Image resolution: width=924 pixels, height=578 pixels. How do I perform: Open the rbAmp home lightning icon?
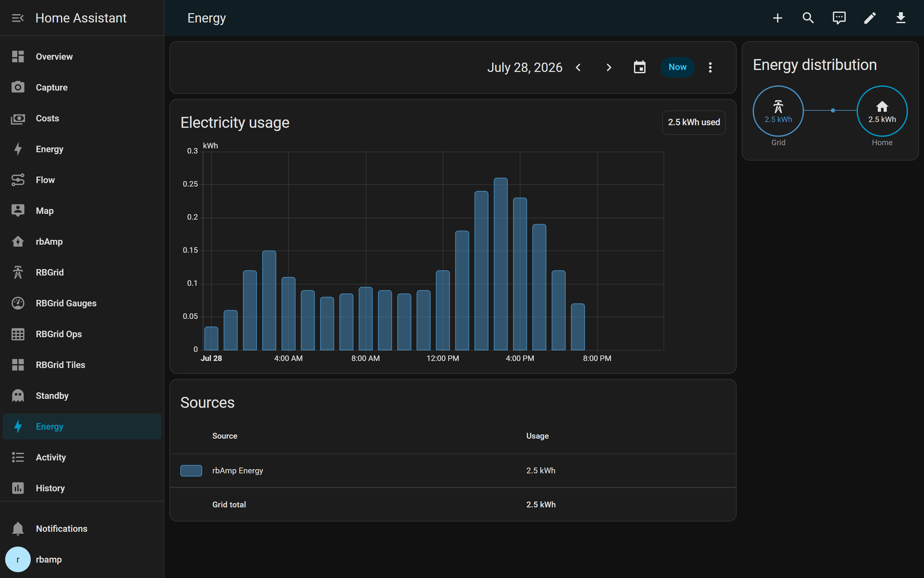[18, 241]
